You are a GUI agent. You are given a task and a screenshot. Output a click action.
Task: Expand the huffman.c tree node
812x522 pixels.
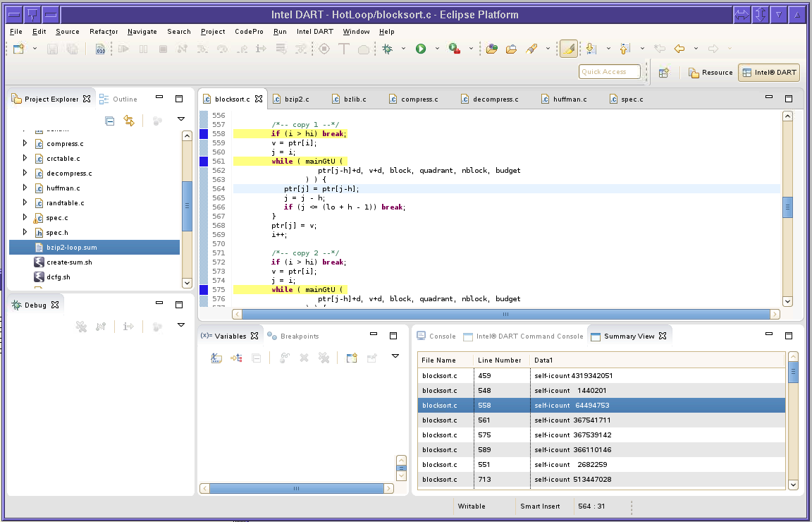click(x=25, y=188)
